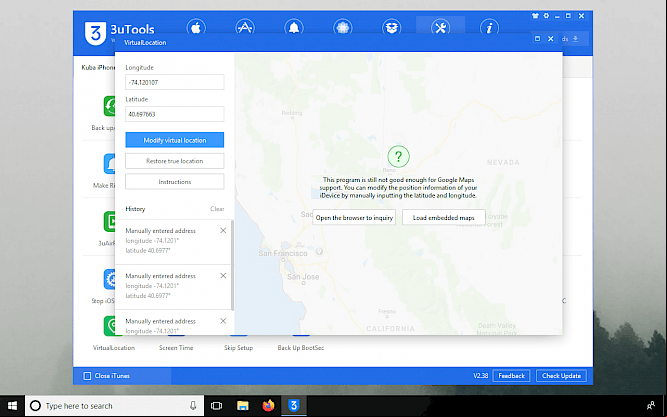Click the CALIFORNIA label on map

tap(391, 328)
